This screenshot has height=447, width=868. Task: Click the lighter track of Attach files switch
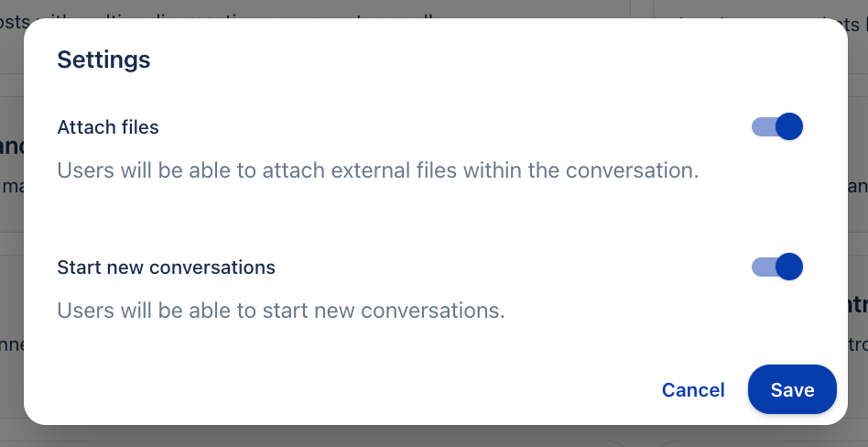coord(761,126)
